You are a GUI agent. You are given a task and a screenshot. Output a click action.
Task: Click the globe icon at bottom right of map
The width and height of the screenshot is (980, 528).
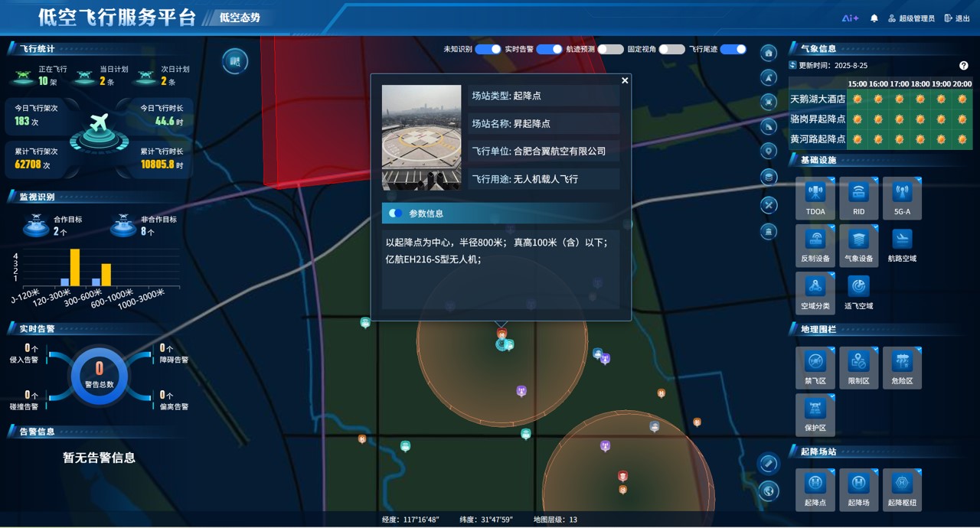point(769,491)
